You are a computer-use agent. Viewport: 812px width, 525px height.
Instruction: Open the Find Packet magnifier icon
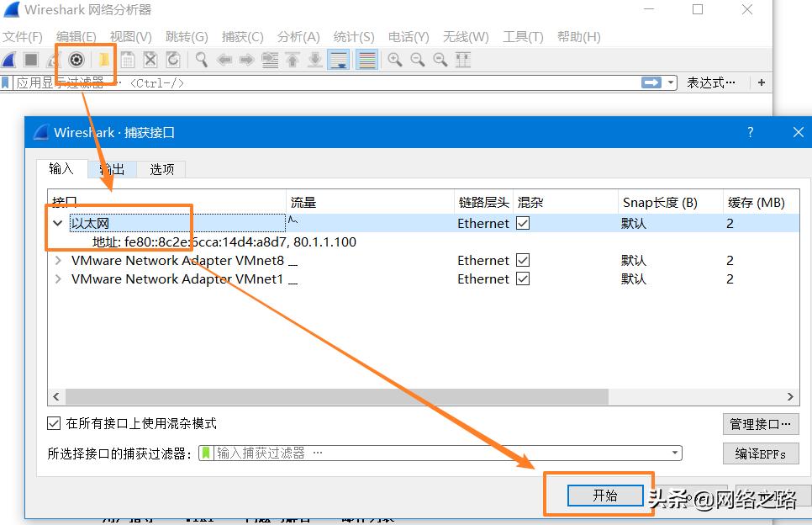pyautogui.click(x=200, y=59)
